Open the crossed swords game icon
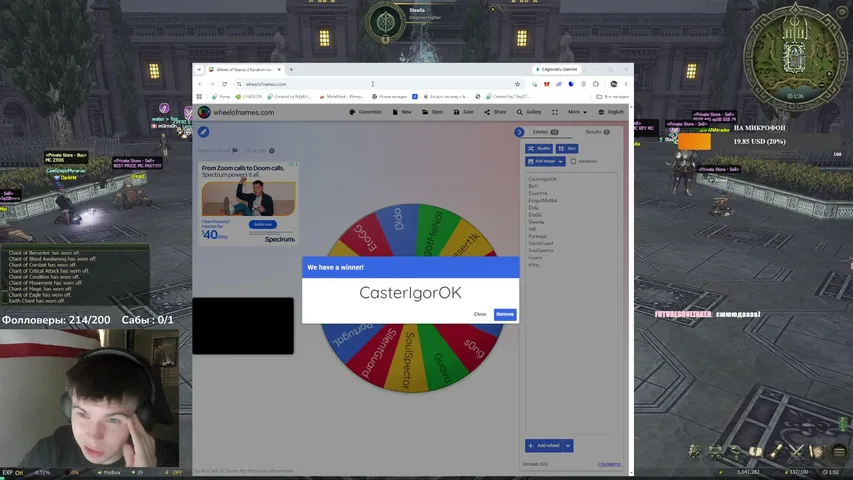This screenshot has width=853, height=480. [796, 451]
